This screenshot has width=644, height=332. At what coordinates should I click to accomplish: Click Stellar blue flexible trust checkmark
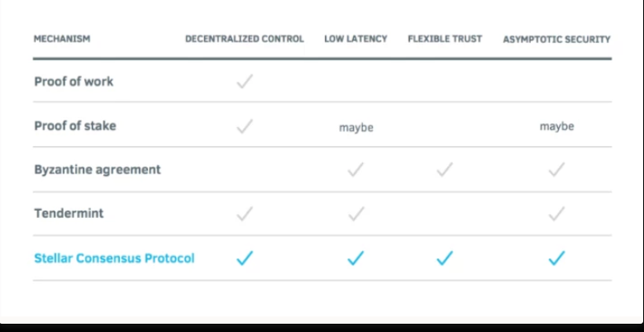coord(445,258)
